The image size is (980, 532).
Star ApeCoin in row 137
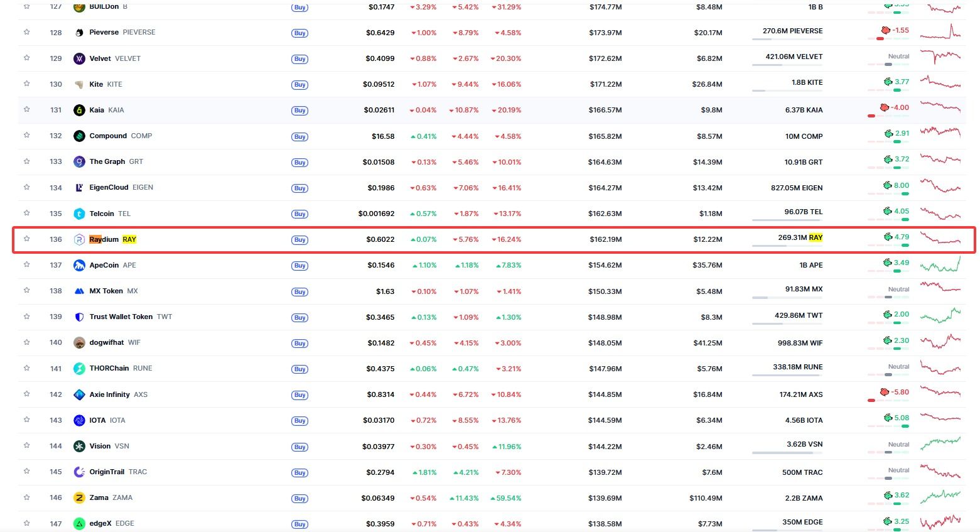(26, 264)
